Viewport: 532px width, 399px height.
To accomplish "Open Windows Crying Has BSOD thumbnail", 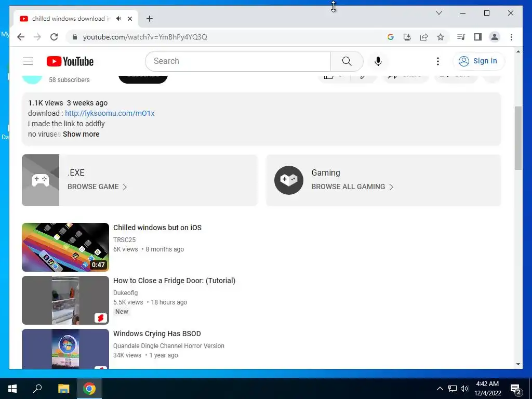I will [x=65, y=349].
